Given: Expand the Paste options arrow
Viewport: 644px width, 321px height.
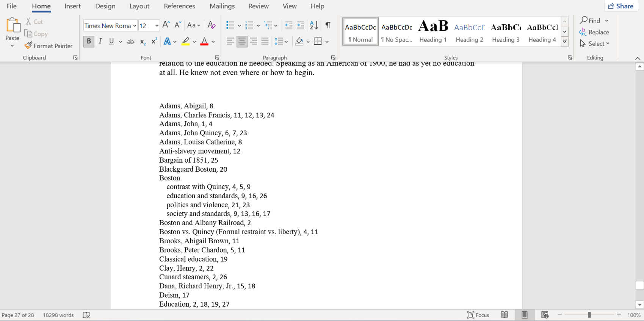Looking at the screenshot, I should (12, 46).
